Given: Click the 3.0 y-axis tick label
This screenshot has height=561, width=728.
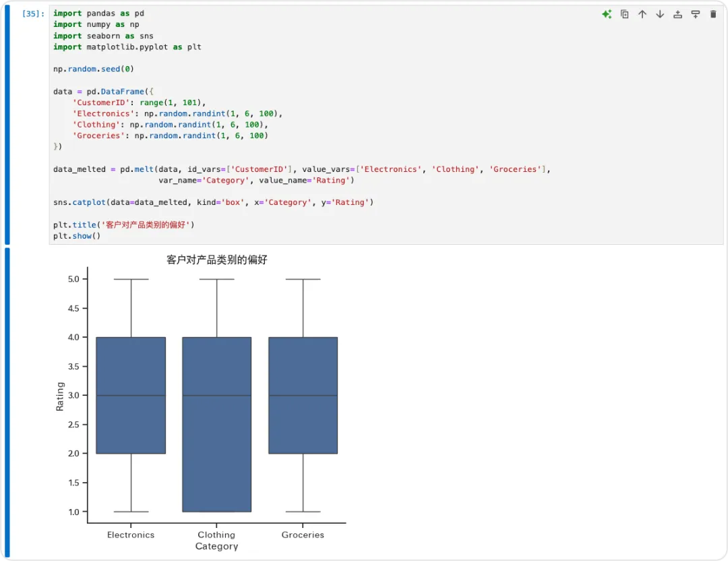Looking at the screenshot, I should (x=74, y=395).
